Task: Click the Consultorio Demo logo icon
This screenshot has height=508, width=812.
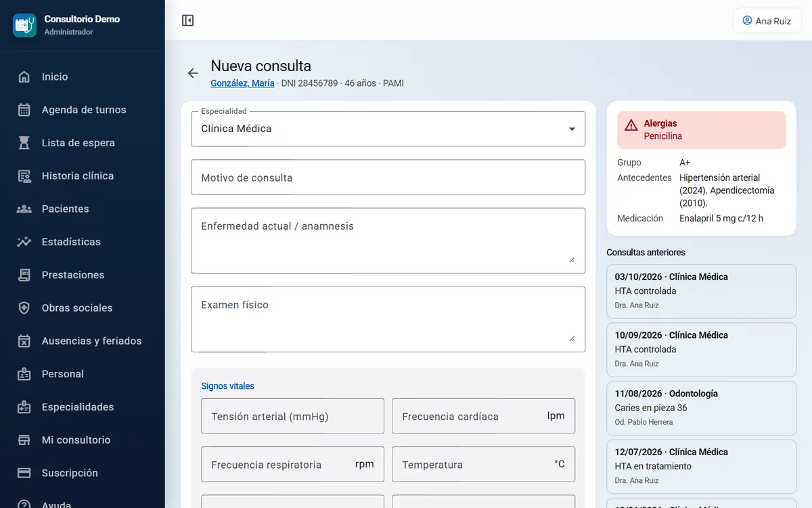Action: pyautogui.click(x=25, y=25)
